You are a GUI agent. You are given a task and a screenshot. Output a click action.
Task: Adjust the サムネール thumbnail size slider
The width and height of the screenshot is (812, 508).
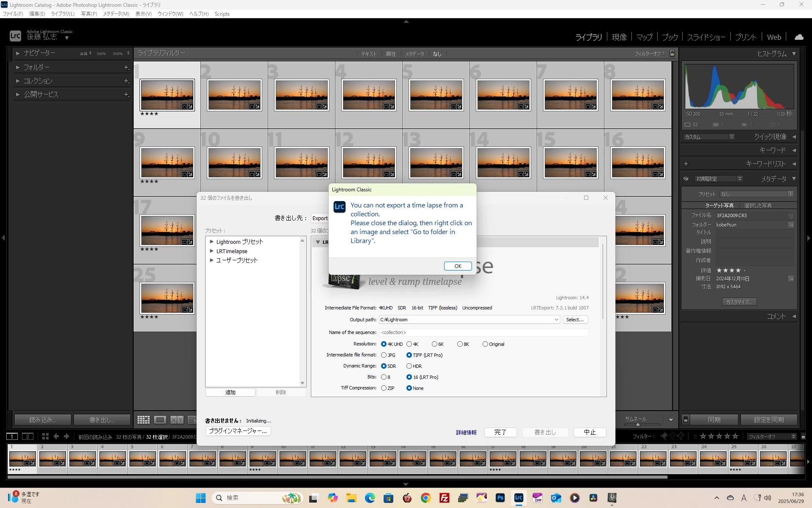(x=638, y=424)
